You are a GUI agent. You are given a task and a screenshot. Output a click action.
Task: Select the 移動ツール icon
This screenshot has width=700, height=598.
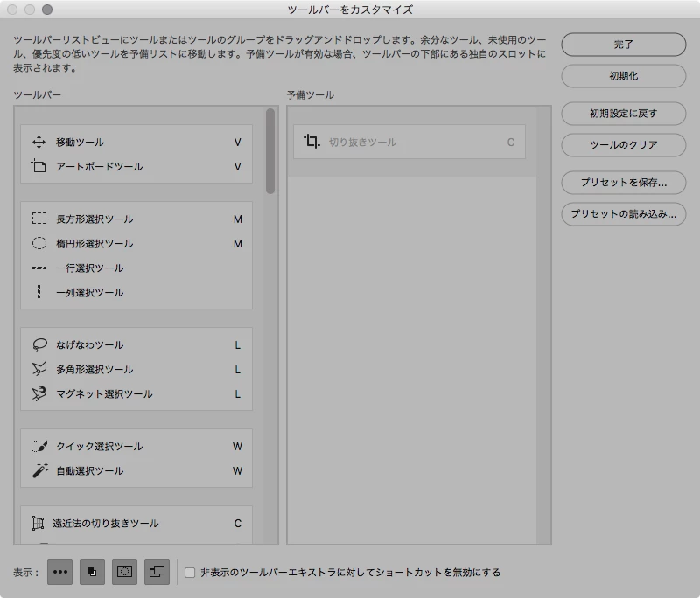(38, 143)
